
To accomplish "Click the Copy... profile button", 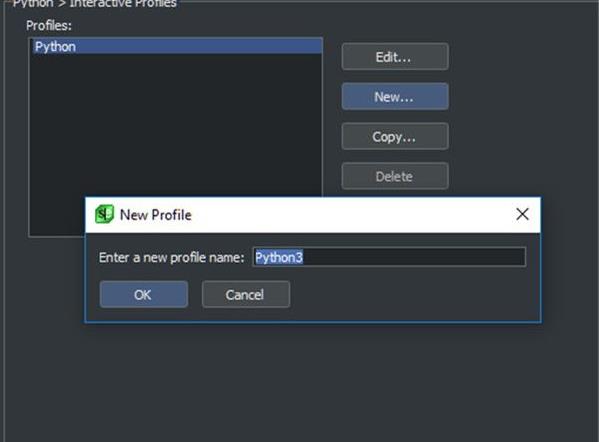I will tap(395, 136).
